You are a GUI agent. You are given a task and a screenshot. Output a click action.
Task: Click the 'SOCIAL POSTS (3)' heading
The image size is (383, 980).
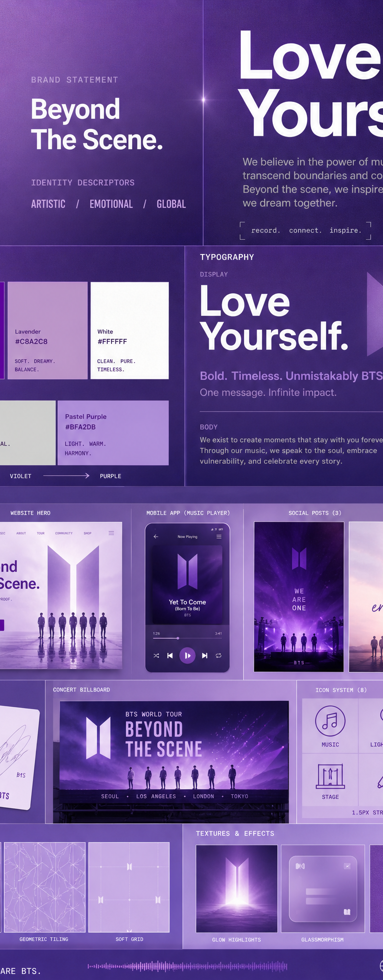point(315,513)
